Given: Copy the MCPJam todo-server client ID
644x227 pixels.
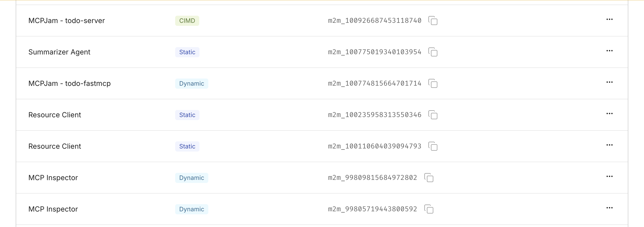Looking at the screenshot, I should pos(433,21).
